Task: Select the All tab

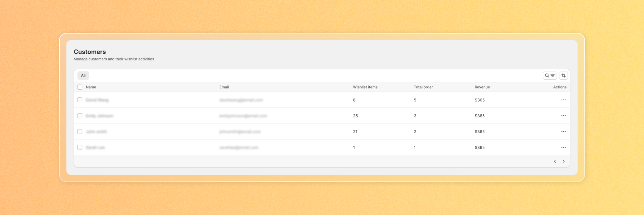Action: 83,75
